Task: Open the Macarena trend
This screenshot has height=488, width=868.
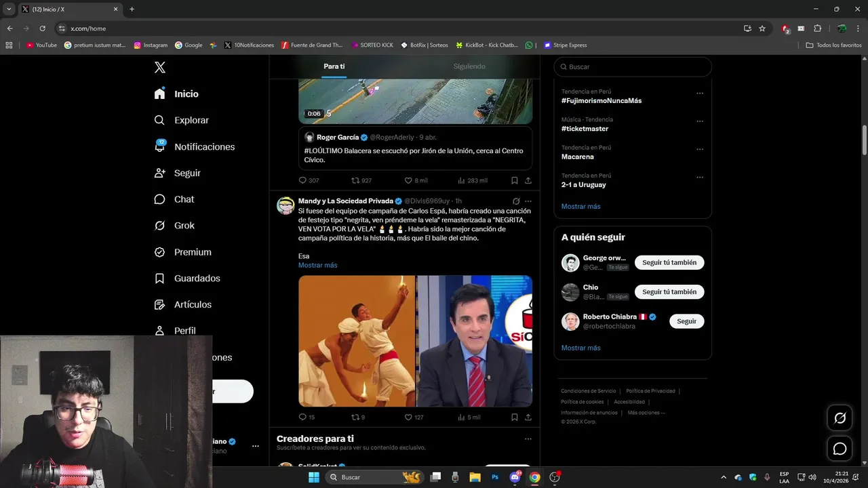Action: [578, 157]
